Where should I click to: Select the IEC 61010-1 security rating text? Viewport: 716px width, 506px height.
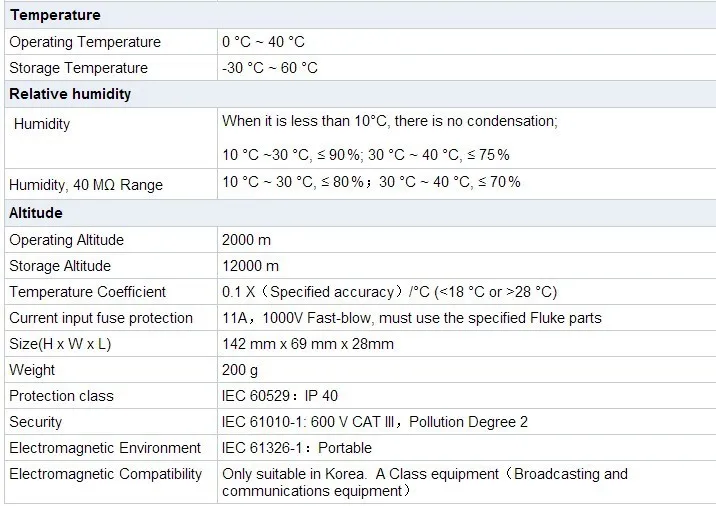point(375,422)
